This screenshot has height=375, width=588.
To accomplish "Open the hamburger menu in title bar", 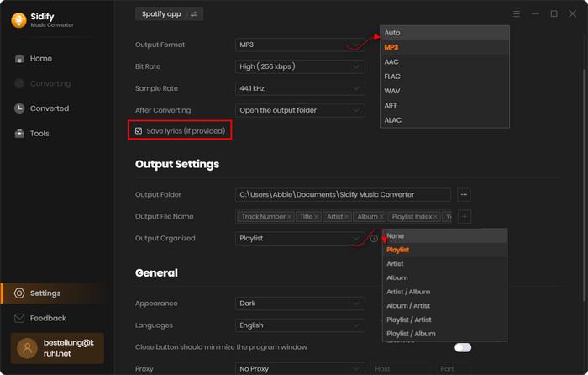I will 516,14.
